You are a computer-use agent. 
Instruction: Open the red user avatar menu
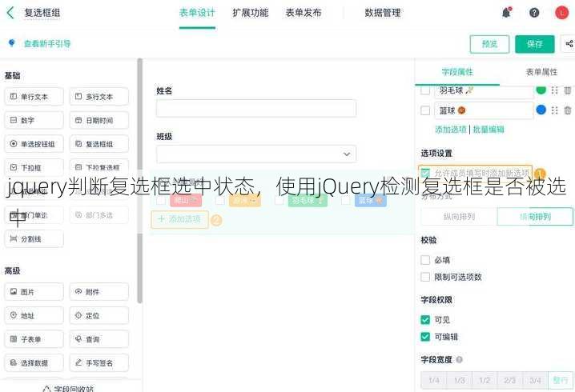click(561, 13)
